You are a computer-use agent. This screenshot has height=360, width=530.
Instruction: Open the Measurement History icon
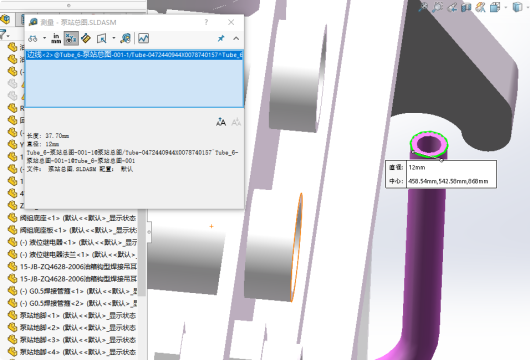pos(125,38)
